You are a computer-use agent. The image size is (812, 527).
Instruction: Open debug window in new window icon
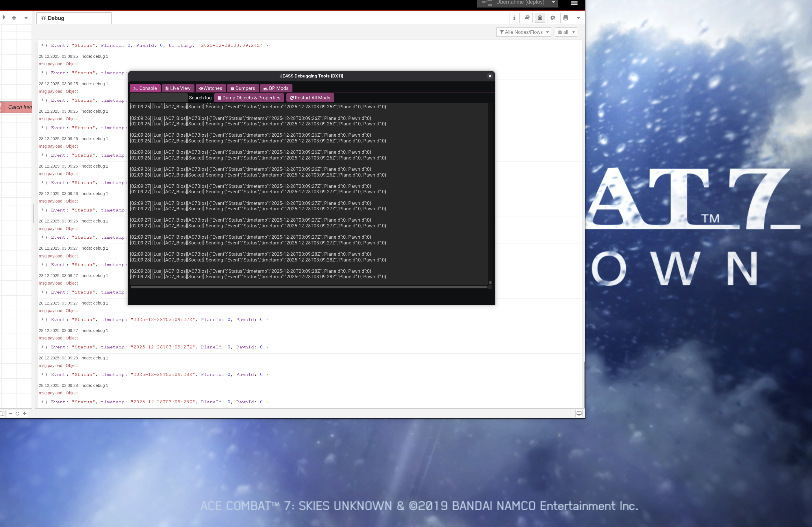[579, 413]
